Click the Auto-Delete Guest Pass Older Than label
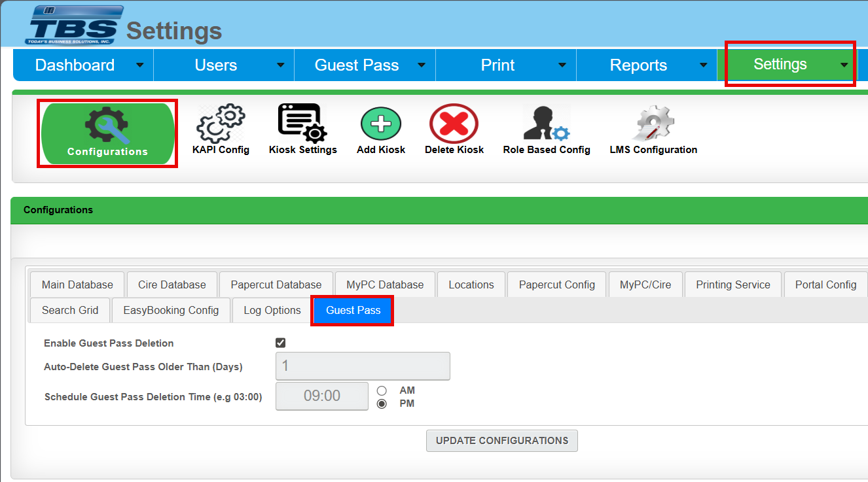Screen dimensions: 868x482 (143, 367)
